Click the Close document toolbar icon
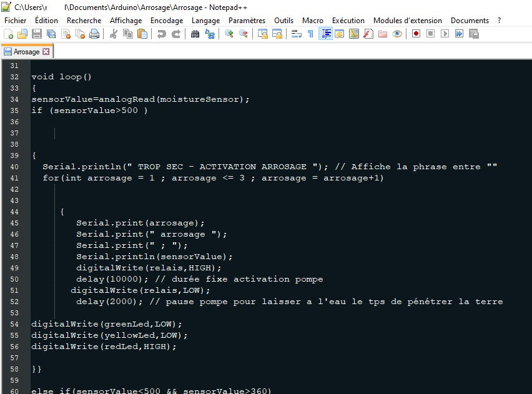 point(66,34)
